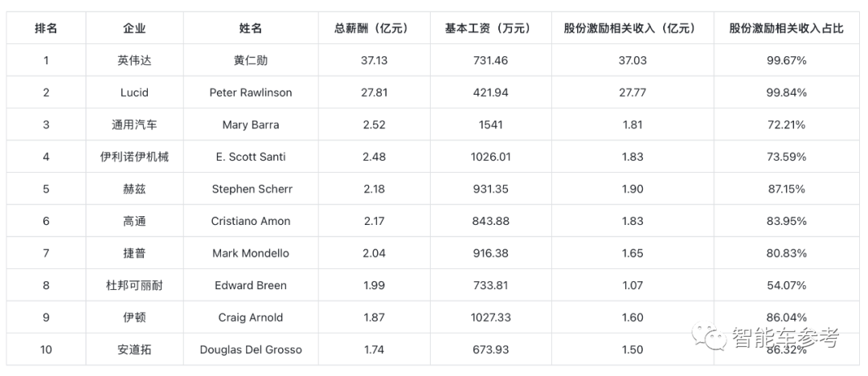Click the 智能车参考 watermark text
Image resolution: width=868 pixels, height=376 pixels.
(x=785, y=338)
